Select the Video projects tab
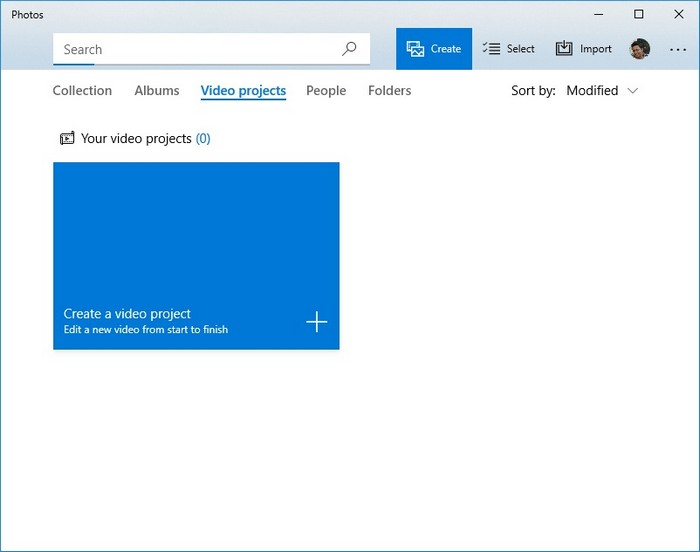 click(243, 91)
